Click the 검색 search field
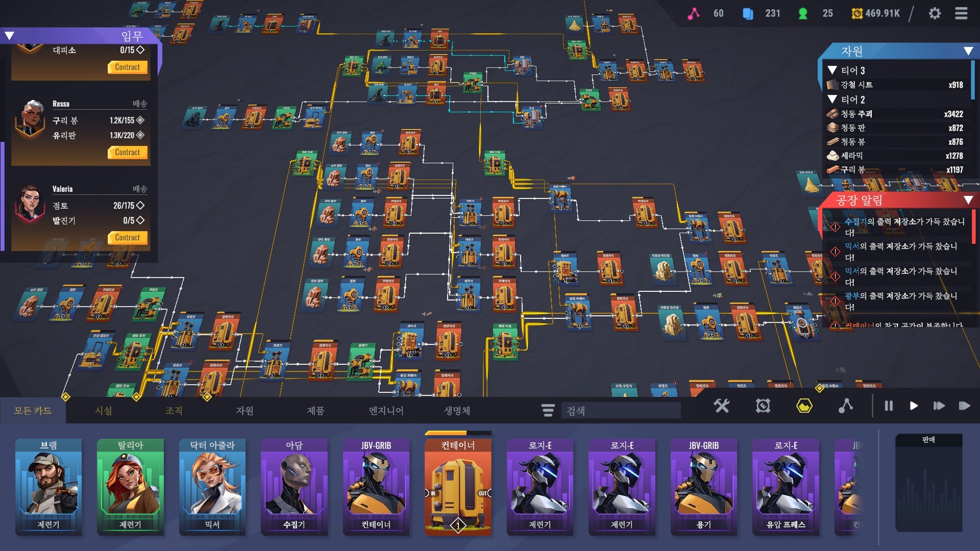 [621, 411]
